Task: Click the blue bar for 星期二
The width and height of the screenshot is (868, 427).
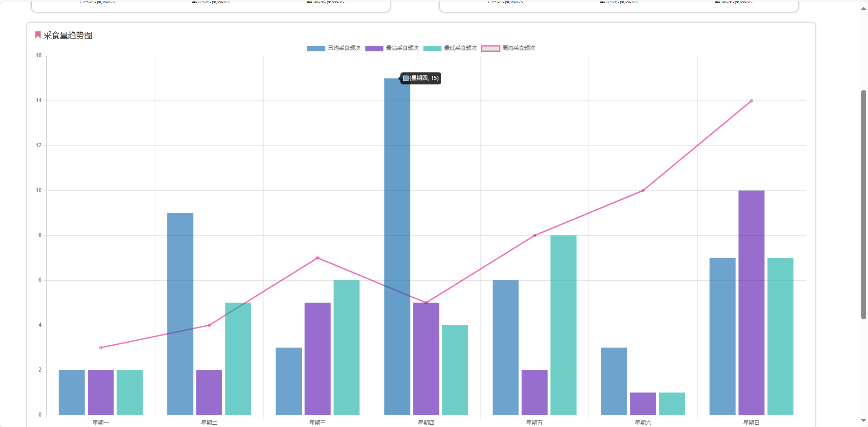Action: click(x=180, y=313)
